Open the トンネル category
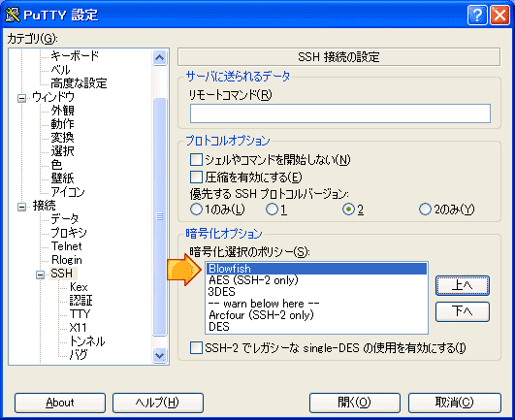Image resolution: width=515 pixels, height=420 pixels. coord(87,341)
